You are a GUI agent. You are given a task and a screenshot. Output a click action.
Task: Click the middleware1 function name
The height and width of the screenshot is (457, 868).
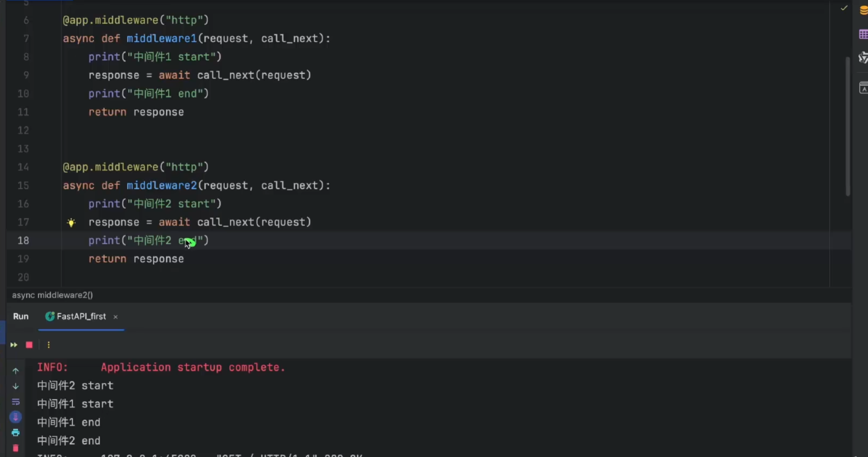(161, 39)
